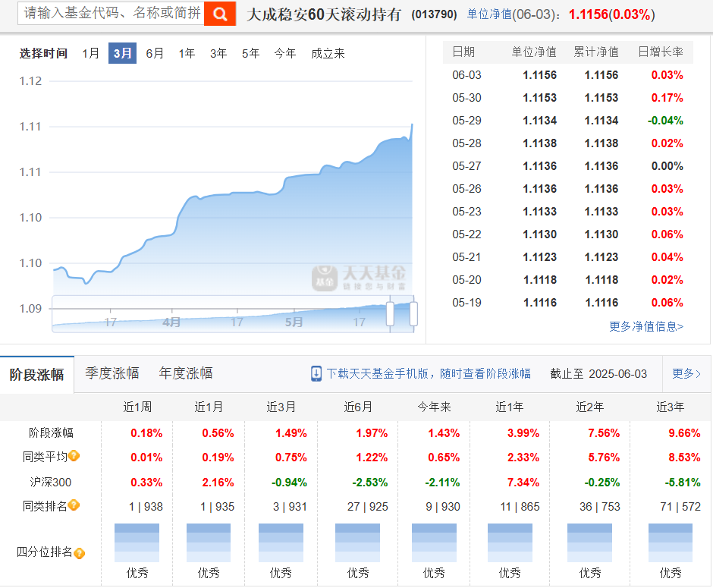The height and width of the screenshot is (588, 713).
Task: Click the 近1周 quartile ranking bar
Action: tap(137, 542)
